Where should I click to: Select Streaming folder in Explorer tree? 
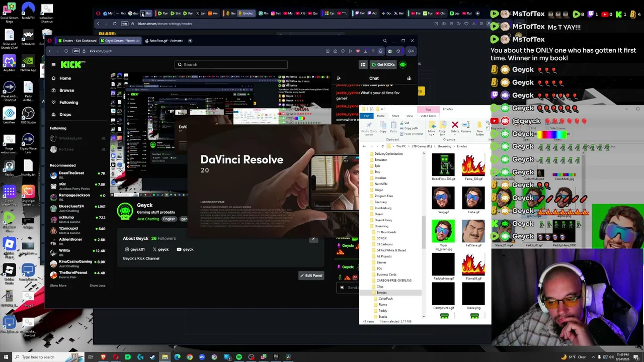tap(381, 226)
